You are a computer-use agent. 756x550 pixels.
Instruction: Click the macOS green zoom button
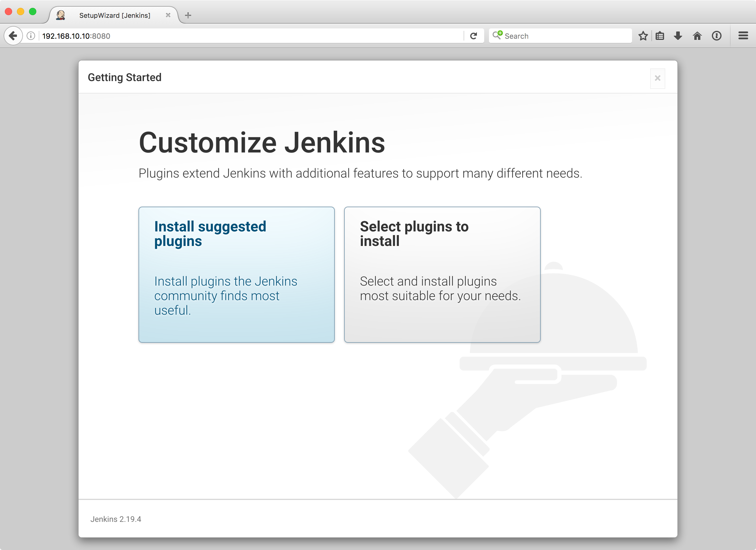click(33, 12)
